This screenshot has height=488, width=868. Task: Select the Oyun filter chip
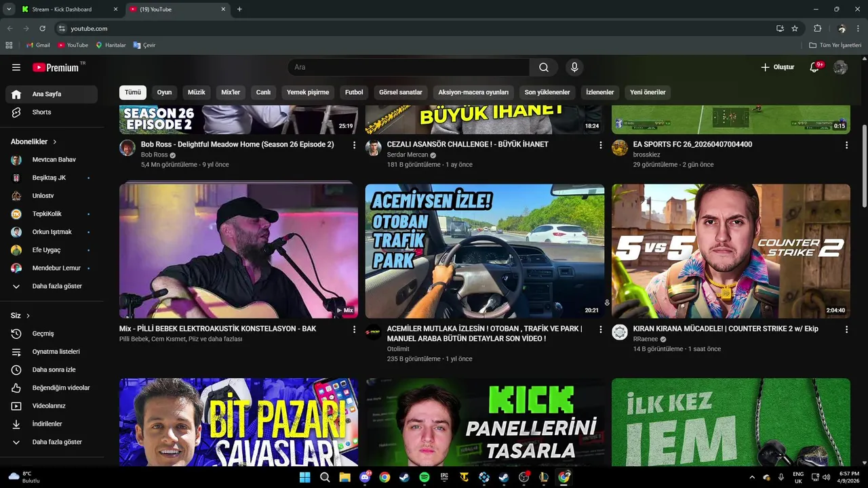coord(165,92)
